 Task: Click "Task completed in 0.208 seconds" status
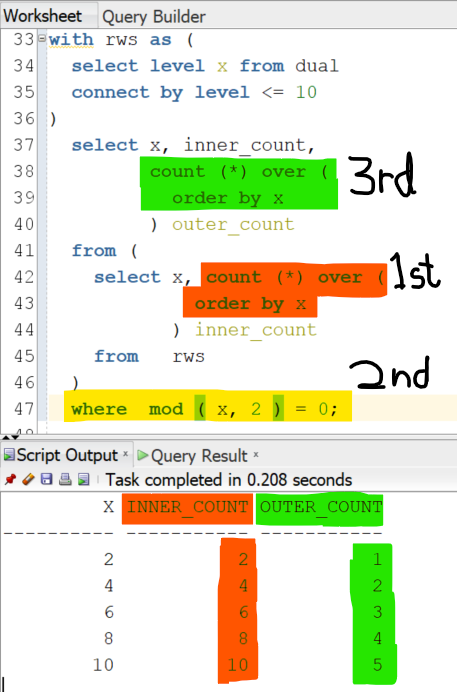[x=229, y=480]
